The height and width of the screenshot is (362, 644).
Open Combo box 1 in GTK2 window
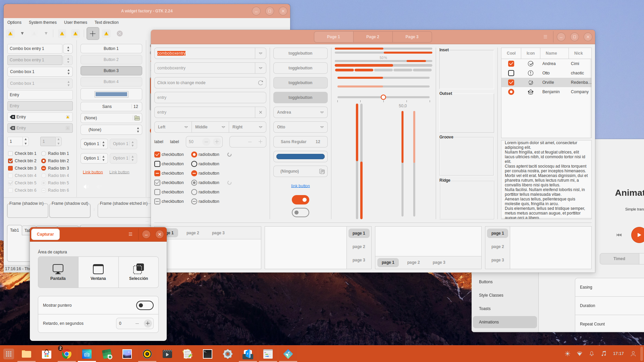[x=40, y=72]
